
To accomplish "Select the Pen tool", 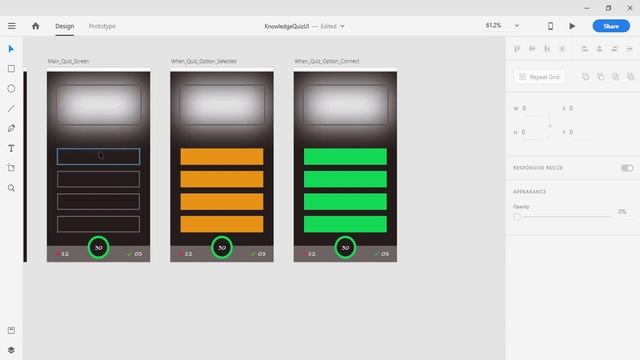I will (11, 128).
